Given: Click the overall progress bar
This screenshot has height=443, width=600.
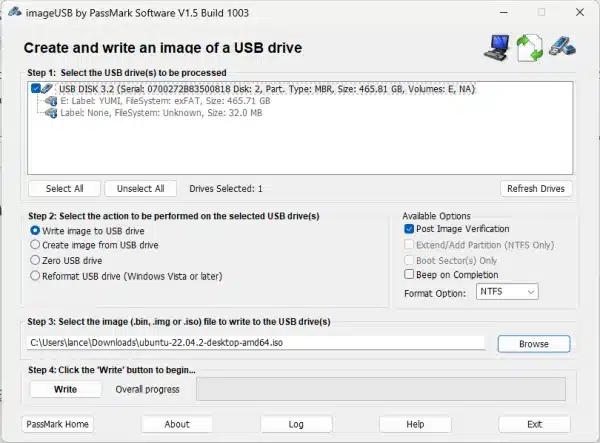Looking at the screenshot, I should [381, 389].
